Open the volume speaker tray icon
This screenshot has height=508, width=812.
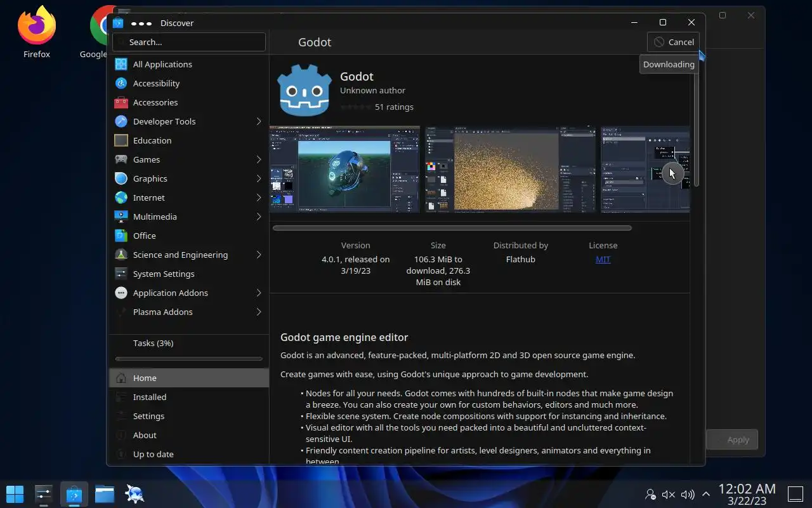coord(688,494)
